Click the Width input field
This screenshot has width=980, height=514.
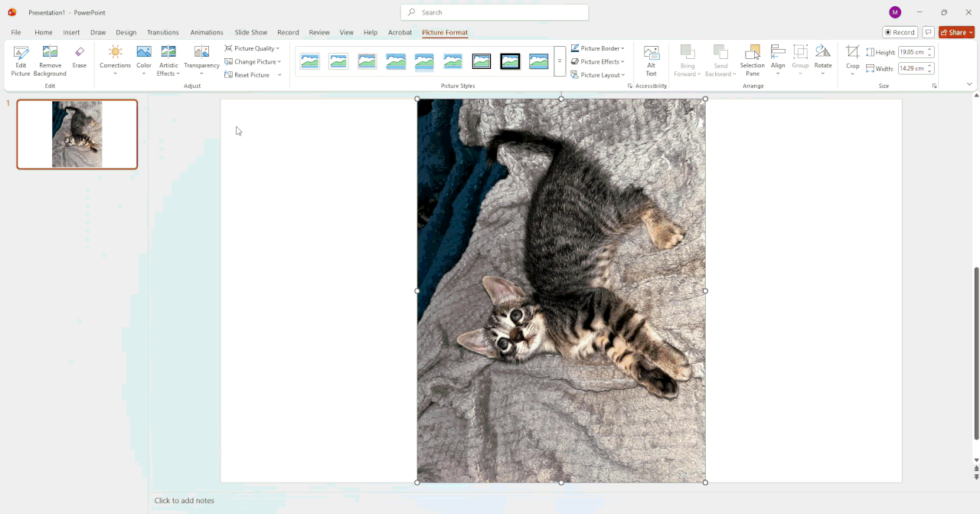[912, 68]
